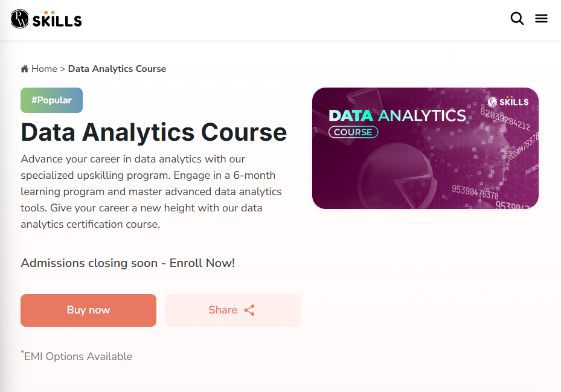The height and width of the screenshot is (392, 561).
Task: Open the hamburger menu
Action: click(541, 19)
